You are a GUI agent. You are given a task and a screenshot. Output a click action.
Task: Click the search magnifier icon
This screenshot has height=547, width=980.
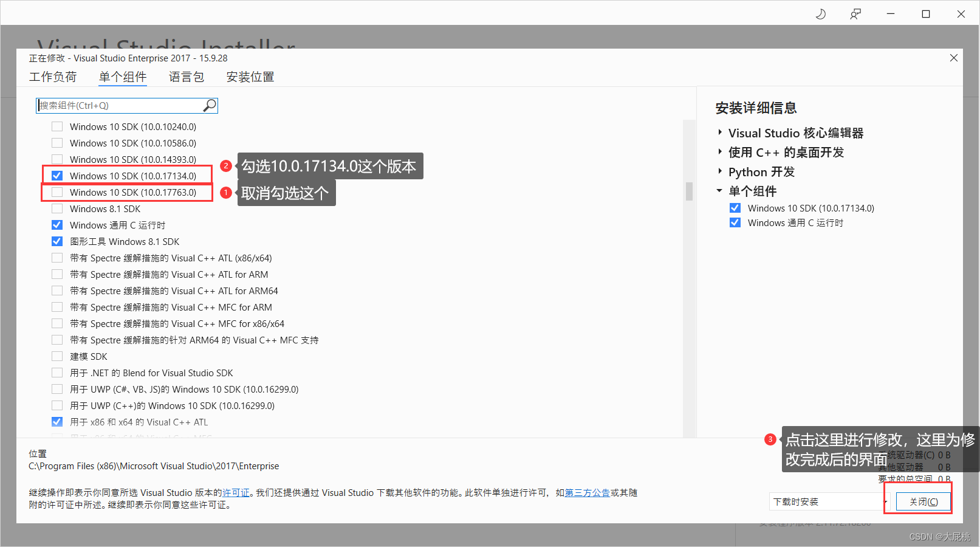(209, 105)
